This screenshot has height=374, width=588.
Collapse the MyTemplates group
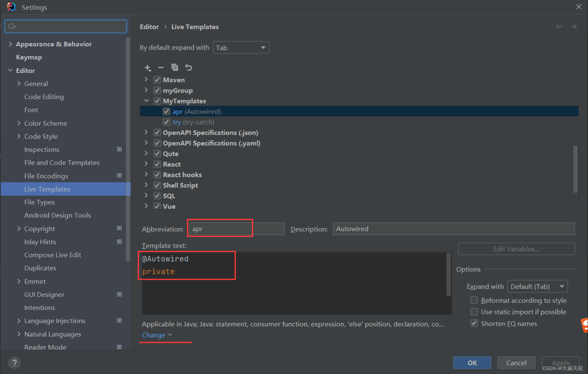[146, 101]
